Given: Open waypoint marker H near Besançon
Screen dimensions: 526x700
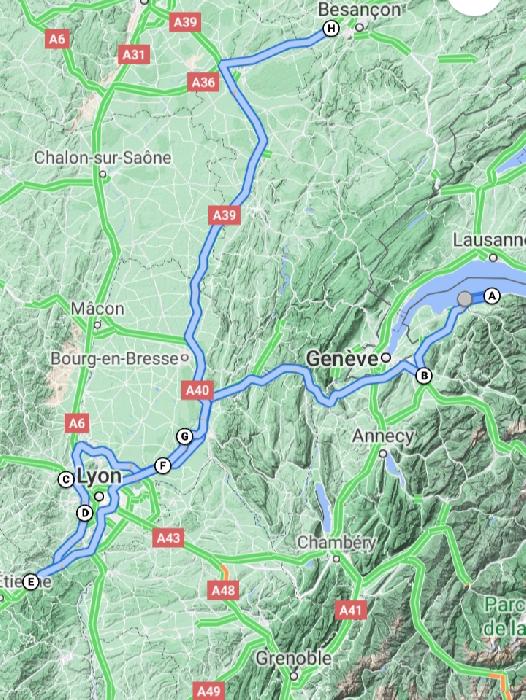Looking at the screenshot, I should [x=331, y=29].
